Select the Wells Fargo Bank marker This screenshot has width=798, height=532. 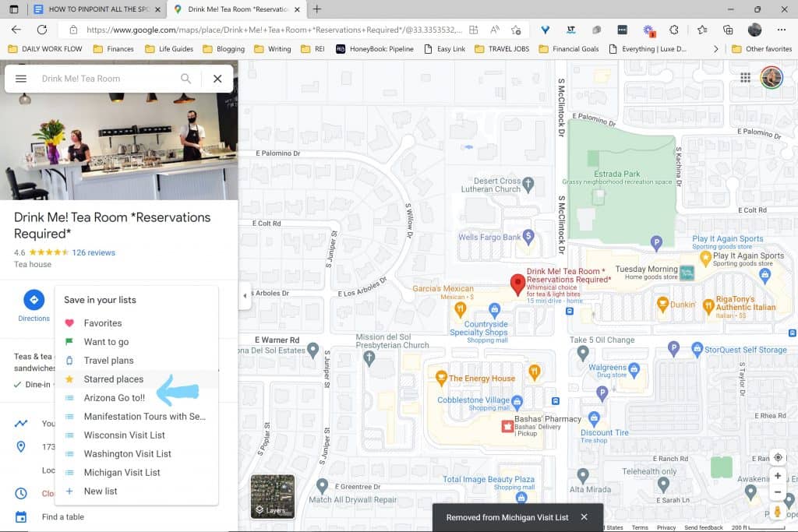point(529,237)
